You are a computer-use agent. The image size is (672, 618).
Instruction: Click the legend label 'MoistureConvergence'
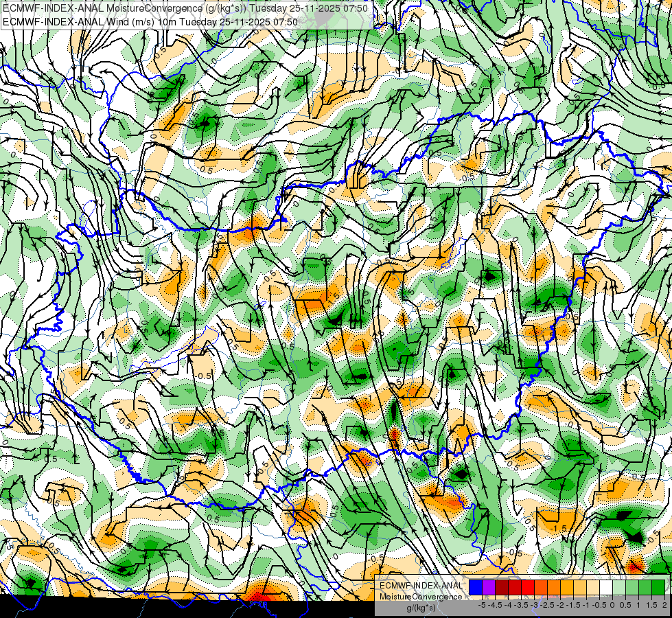tap(421, 597)
